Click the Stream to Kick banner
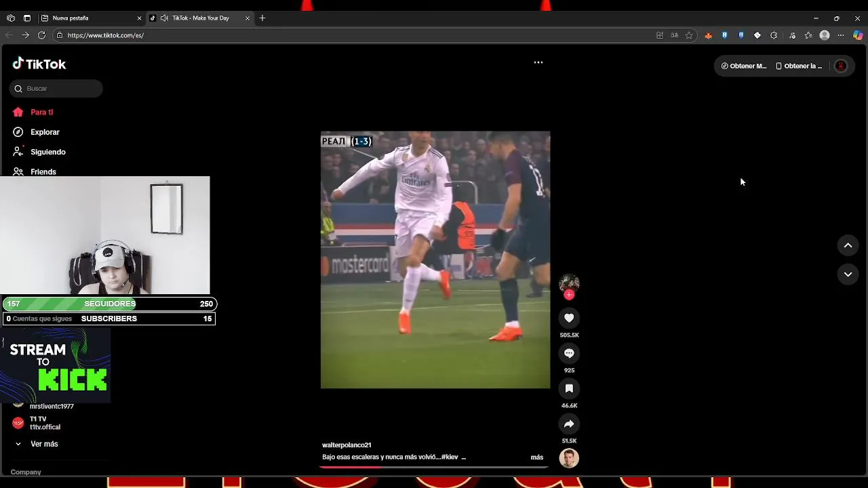Viewport: 868px width, 488px height. [55, 366]
